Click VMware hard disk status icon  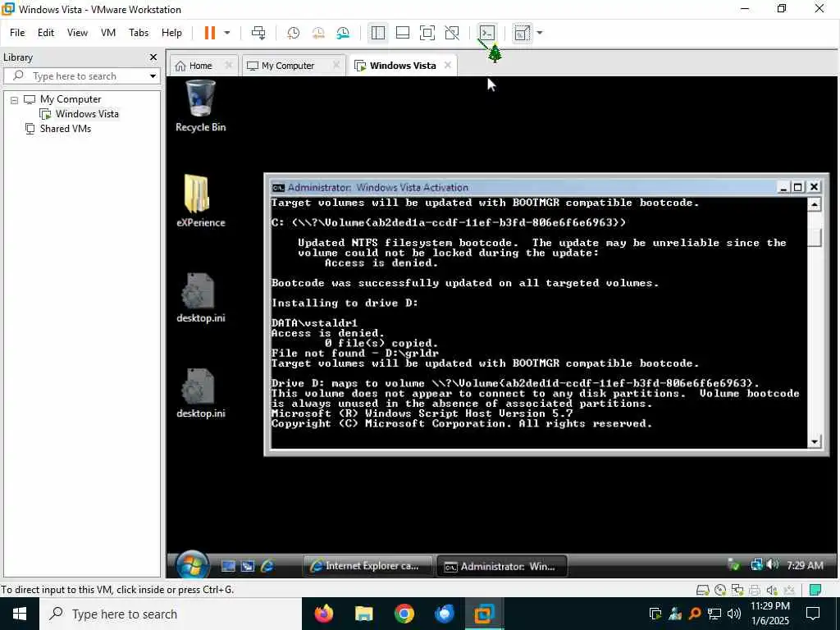(702, 590)
